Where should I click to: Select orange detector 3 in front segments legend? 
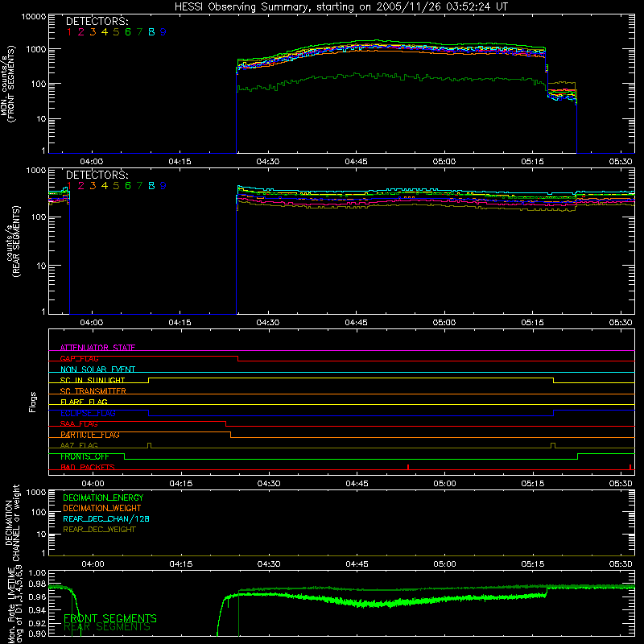click(x=93, y=32)
